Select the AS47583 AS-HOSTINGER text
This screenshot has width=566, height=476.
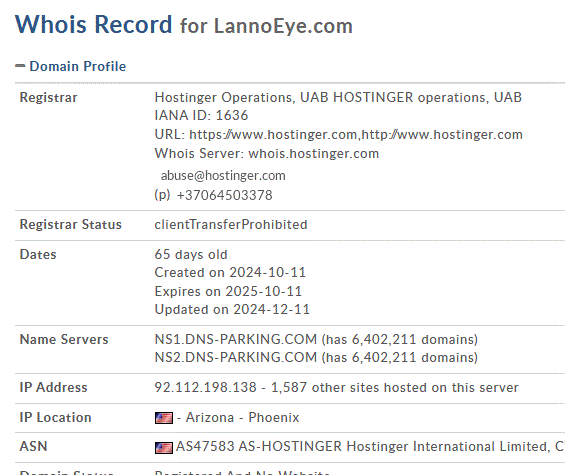259,446
